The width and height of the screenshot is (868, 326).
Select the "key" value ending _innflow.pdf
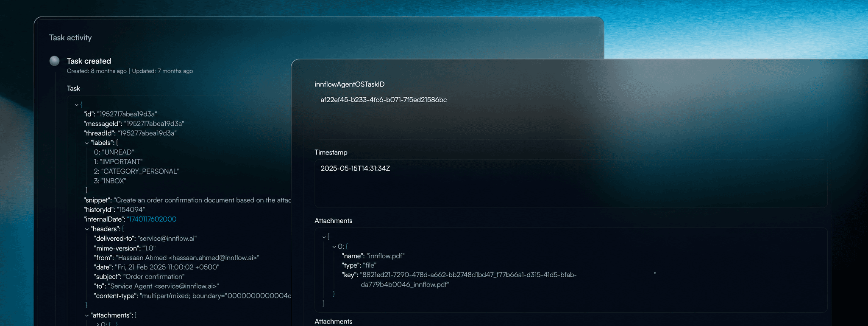[468, 280]
